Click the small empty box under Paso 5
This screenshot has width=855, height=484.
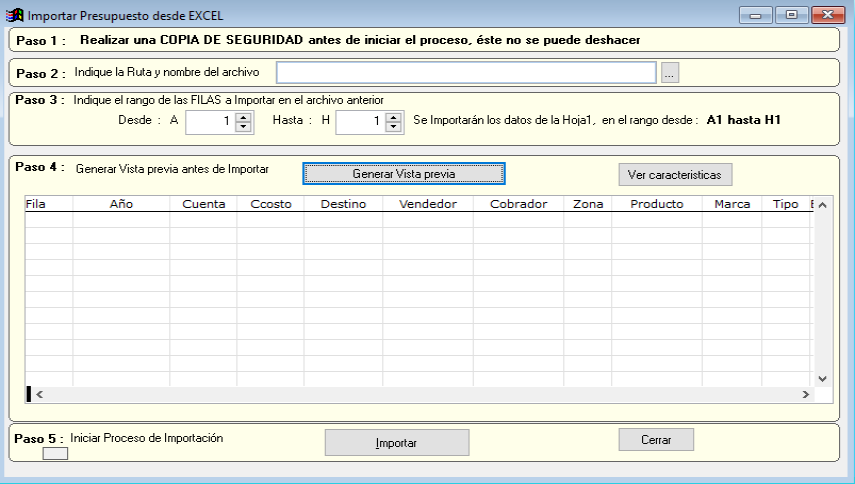(55, 453)
